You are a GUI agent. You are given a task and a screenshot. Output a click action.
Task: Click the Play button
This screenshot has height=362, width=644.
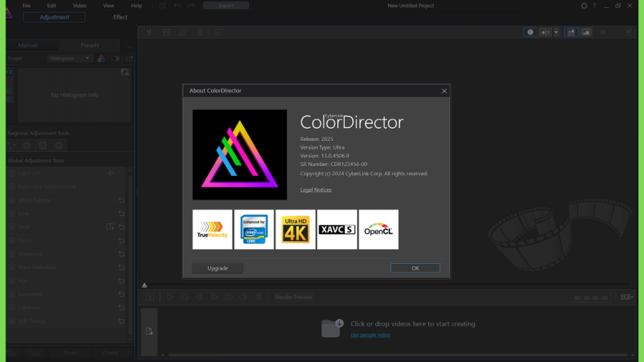pyautogui.click(x=170, y=297)
